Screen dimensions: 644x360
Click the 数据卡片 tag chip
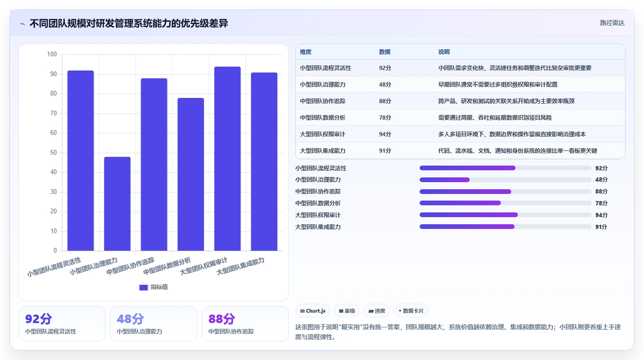click(411, 311)
